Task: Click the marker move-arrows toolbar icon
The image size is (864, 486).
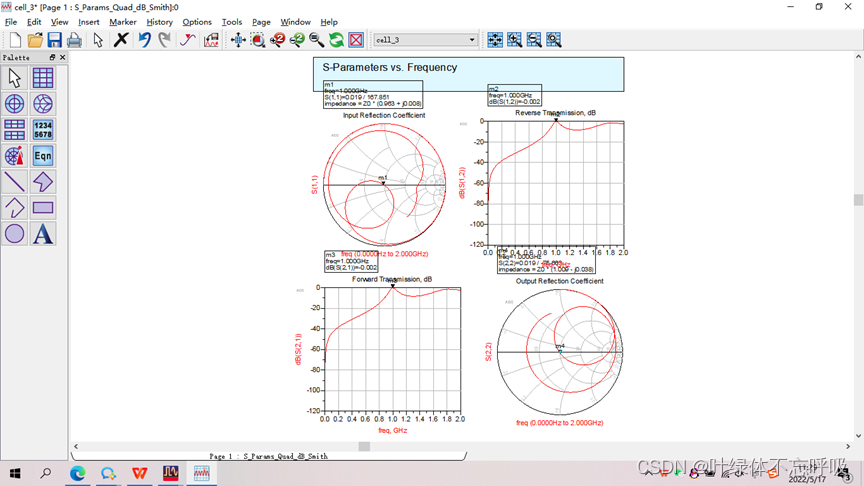Action: pos(495,40)
